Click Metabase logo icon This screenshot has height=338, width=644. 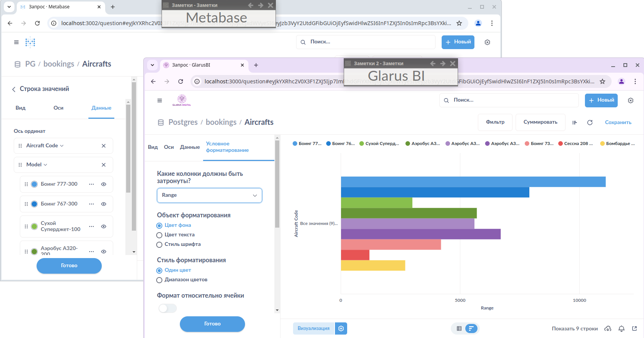click(30, 42)
